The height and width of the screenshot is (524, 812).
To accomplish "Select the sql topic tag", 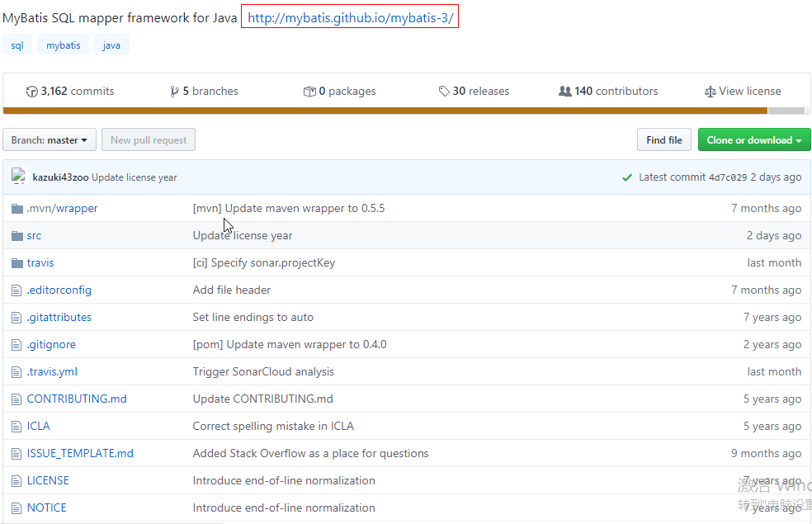I will [17, 45].
